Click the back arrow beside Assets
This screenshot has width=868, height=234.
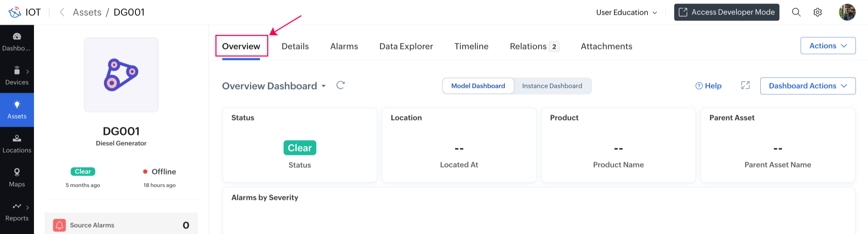point(62,12)
